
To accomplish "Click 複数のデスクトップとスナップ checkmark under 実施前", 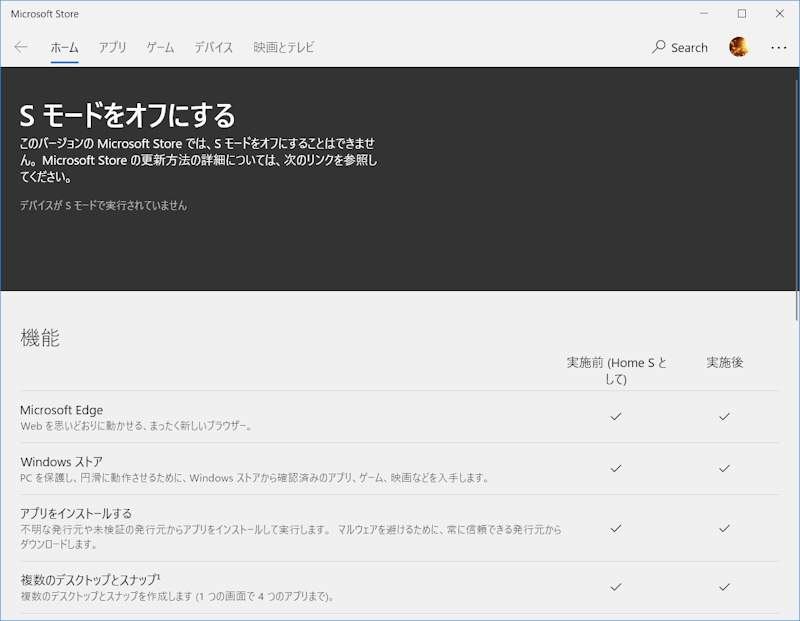I will tap(616, 587).
